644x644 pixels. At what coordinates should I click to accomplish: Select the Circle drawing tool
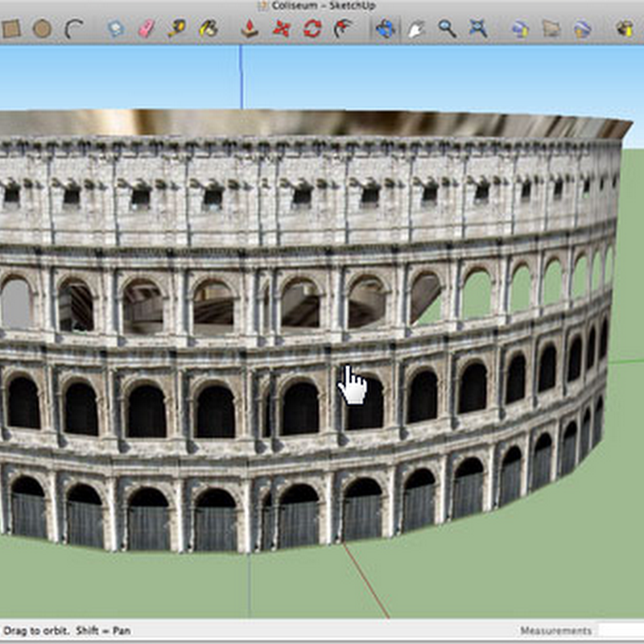tap(42, 29)
